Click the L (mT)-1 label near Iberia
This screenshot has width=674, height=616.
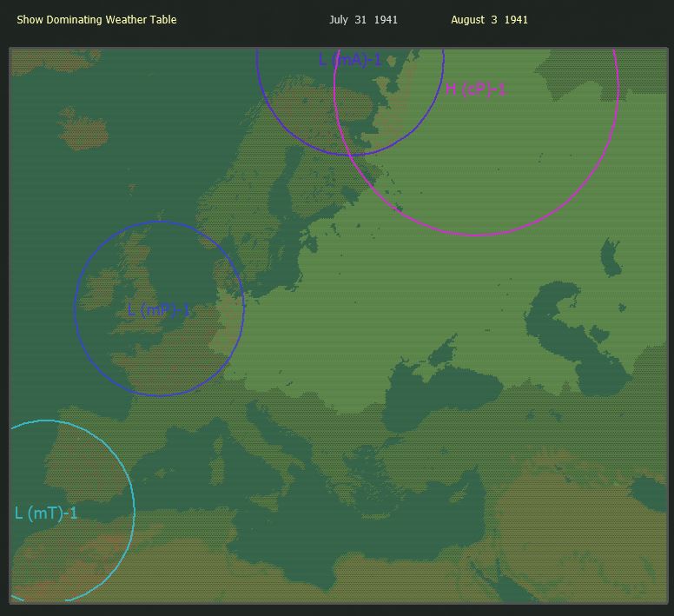46,513
